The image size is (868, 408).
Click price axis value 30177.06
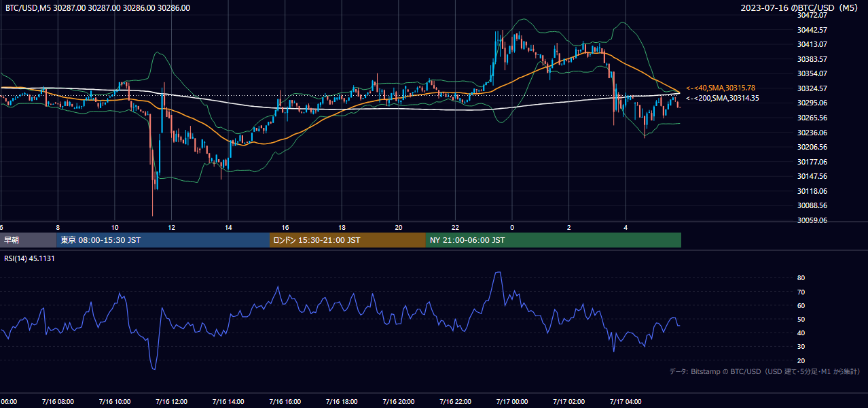pos(812,162)
